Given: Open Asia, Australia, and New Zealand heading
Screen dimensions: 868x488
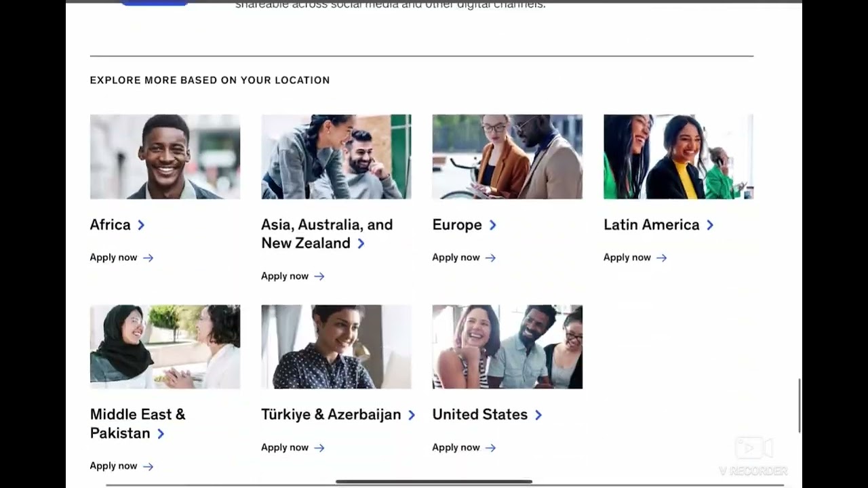Looking at the screenshot, I should 327,234.
